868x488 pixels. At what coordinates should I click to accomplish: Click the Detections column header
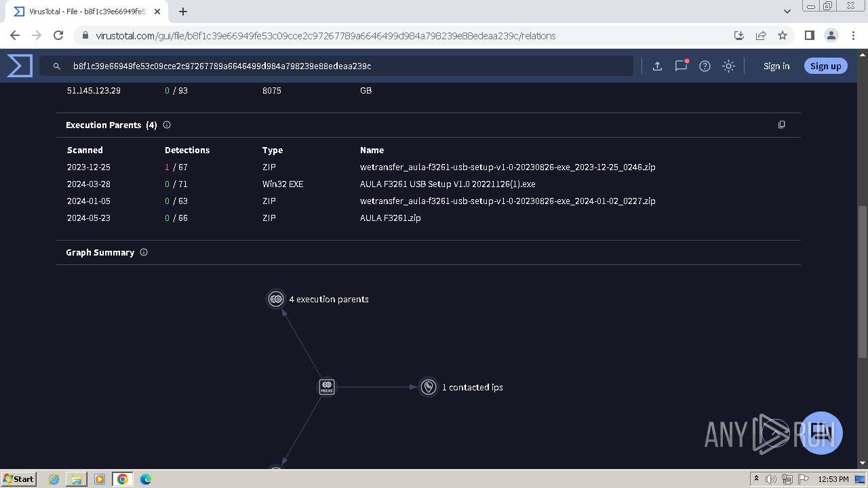187,150
